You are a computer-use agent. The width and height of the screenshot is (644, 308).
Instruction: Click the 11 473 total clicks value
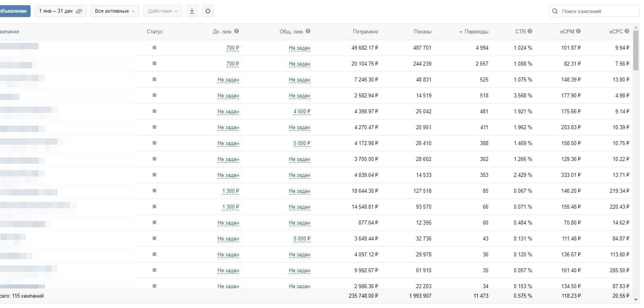(x=481, y=296)
